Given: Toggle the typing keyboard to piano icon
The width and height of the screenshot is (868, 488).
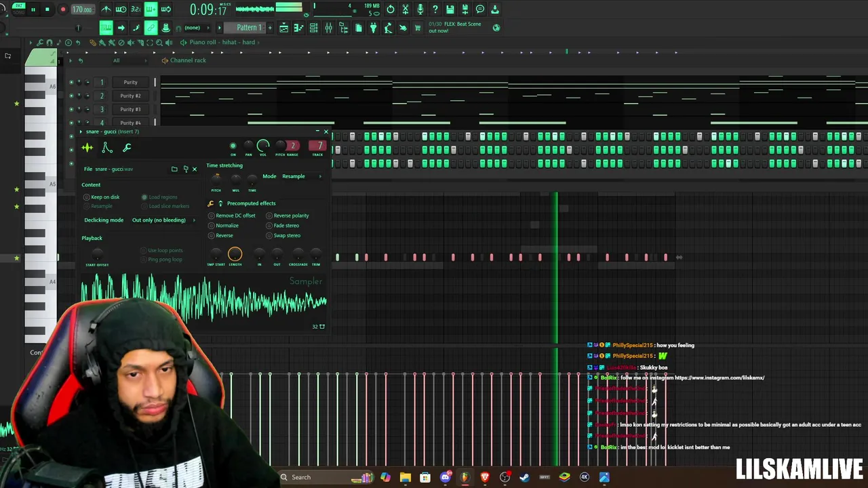Looking at the screenshot, I should point(106,28).
